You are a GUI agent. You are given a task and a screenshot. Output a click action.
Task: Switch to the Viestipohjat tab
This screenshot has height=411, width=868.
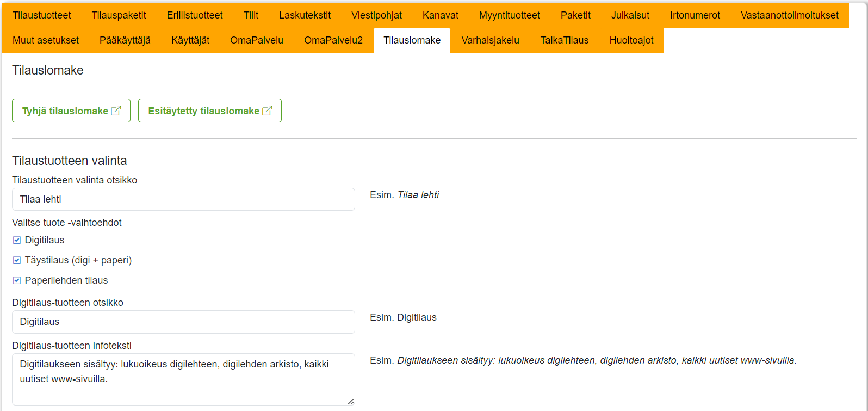point(376,15)
